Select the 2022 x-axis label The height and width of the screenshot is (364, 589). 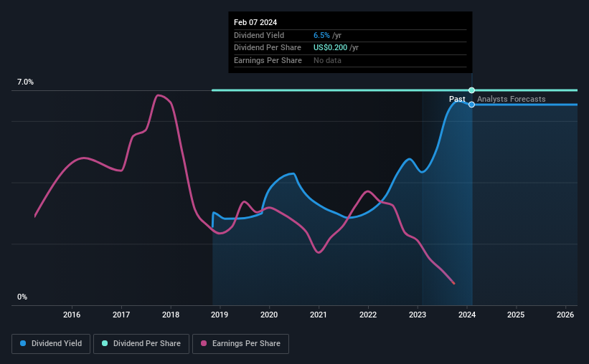point(368,315)
